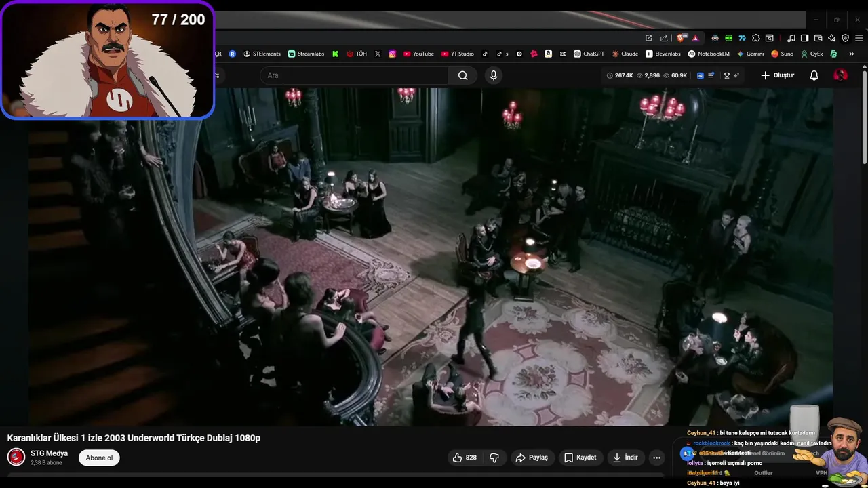Screen dimensions: 868x488
Task: Open the STG Medya channel link
Action: click(49, 453)
